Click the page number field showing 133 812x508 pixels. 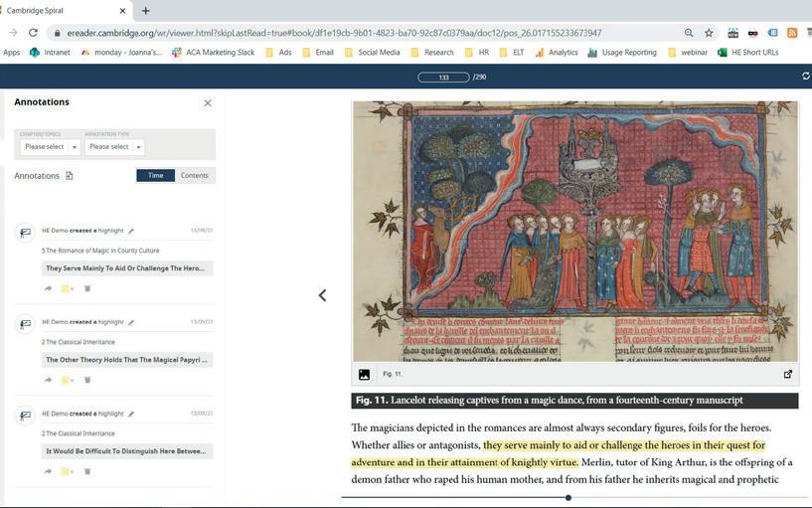[444, 78]
